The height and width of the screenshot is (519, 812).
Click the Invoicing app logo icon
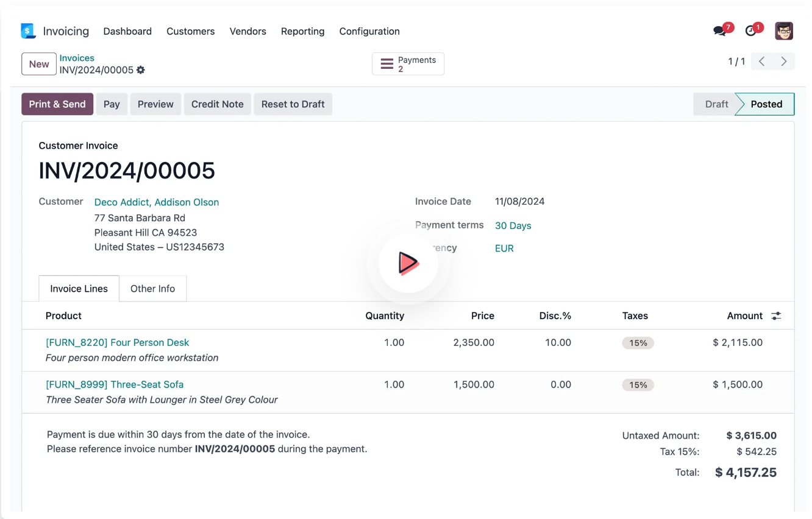pos(28,31)
